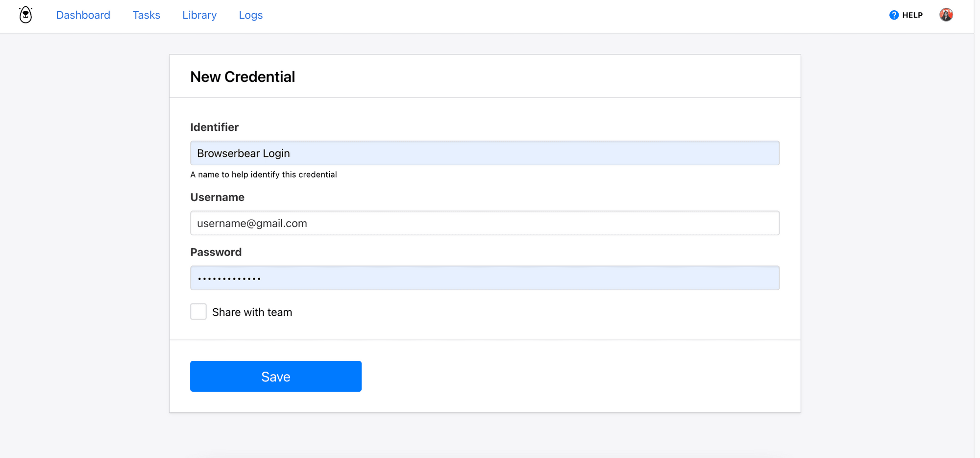This screenshot has height=458, width=980.
Task: Focus the Identifier field showing Browserbear Login
Action: click(x=485, y=153)
